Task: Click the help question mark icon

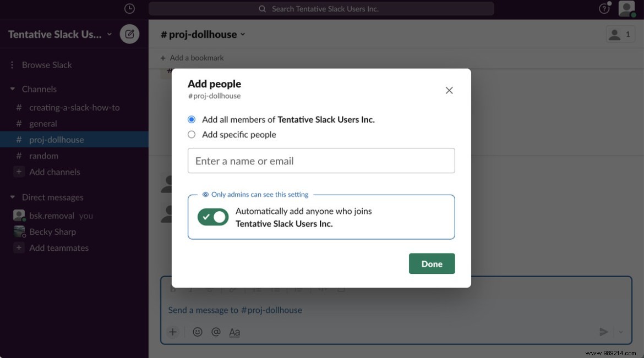Action: (604, 8)
